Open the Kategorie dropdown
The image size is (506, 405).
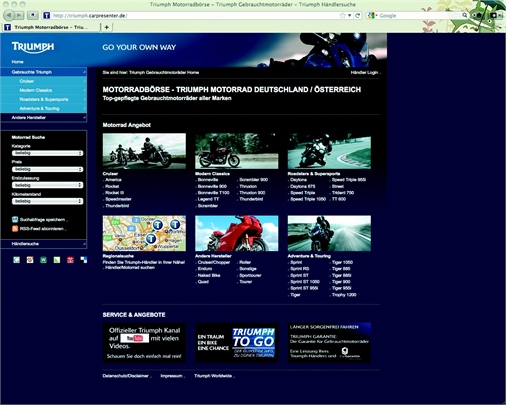click(47, 153)
